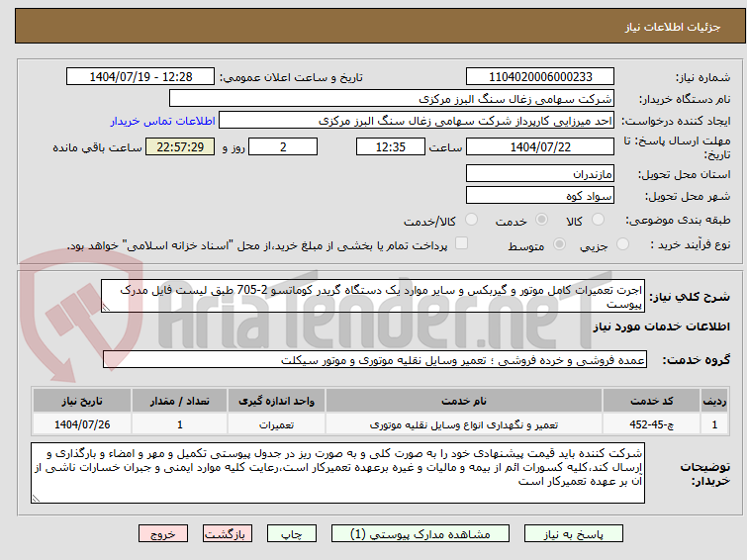Click the جزئیات اطلاعات نیاز page title
Image resolution: width=747 pixels, height=560 pixels.
672,27
